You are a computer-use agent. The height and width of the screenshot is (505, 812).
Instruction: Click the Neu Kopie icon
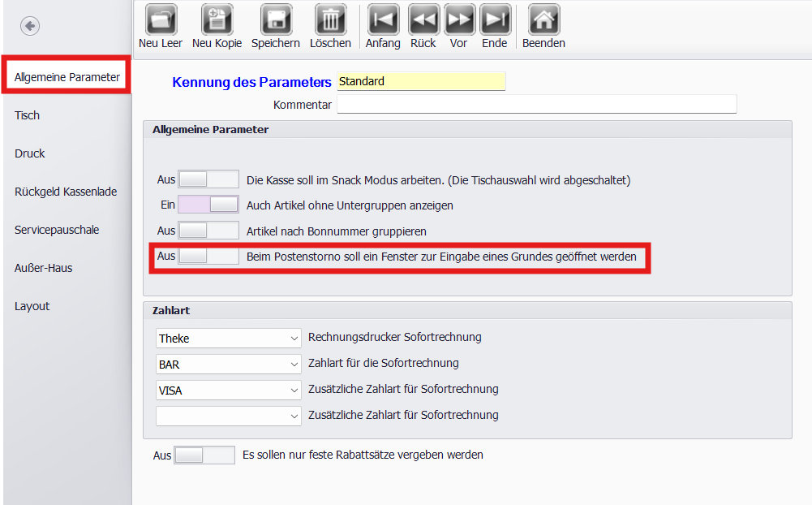pos(217,20)
